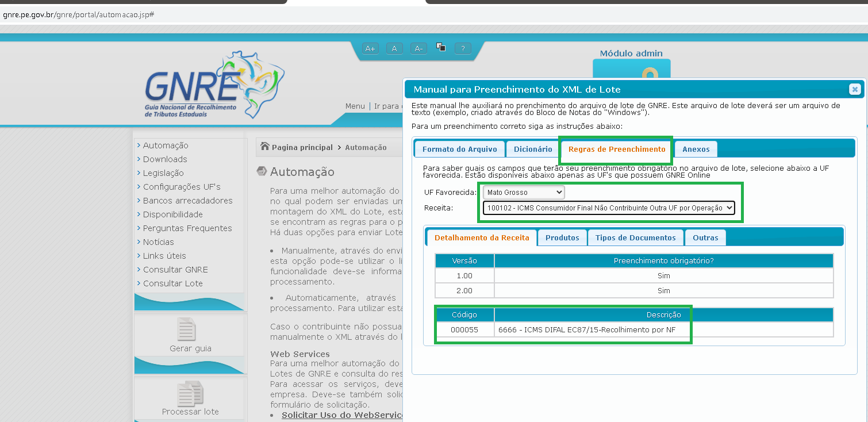
Task: Increase font size with A+ button
Action: click(x=370, y=49)
